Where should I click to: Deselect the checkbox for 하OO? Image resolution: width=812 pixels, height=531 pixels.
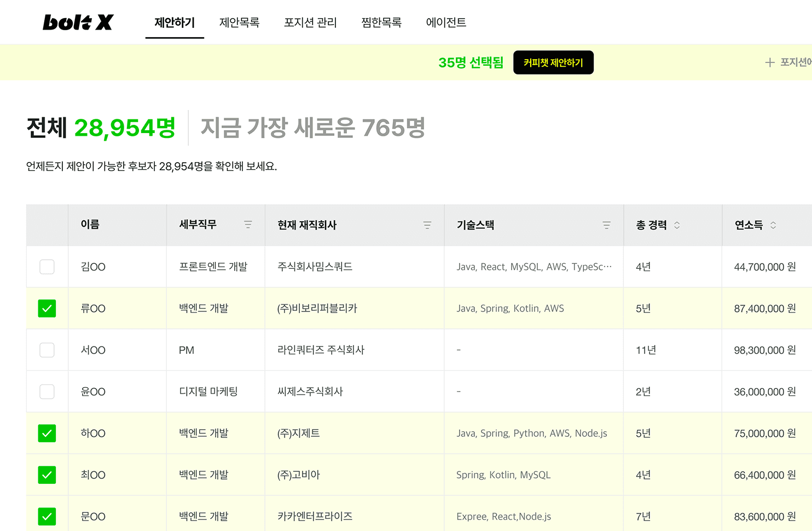coord(47,433)
